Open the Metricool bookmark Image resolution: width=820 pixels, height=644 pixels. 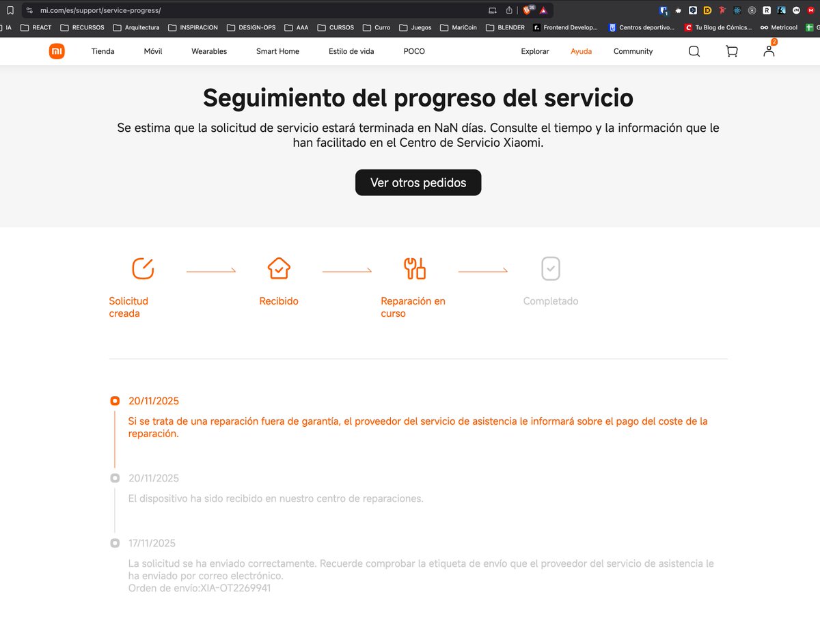click(x=779, y=28)
